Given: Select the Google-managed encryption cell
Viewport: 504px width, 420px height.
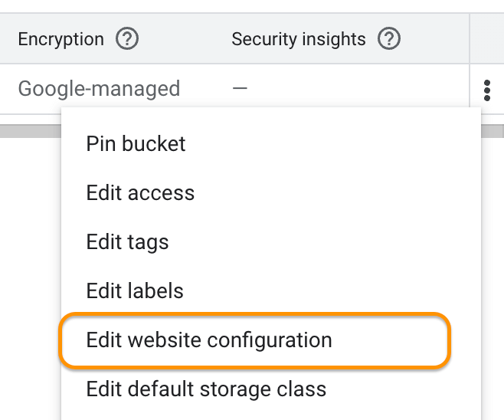Looking at the screenshot, I should click(x=99, y=89).
